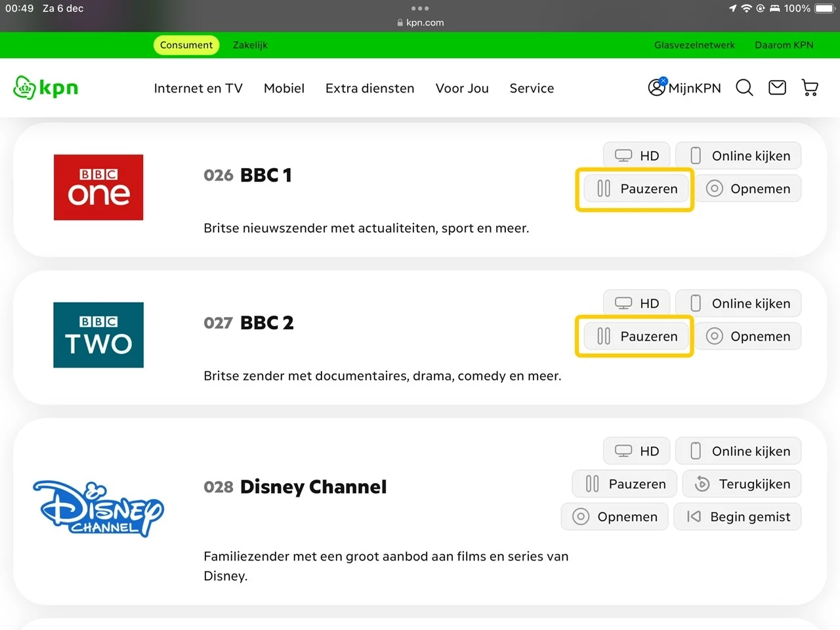Click Opnemen for BBC 2

pyautogui.click(x=748, y=337)
